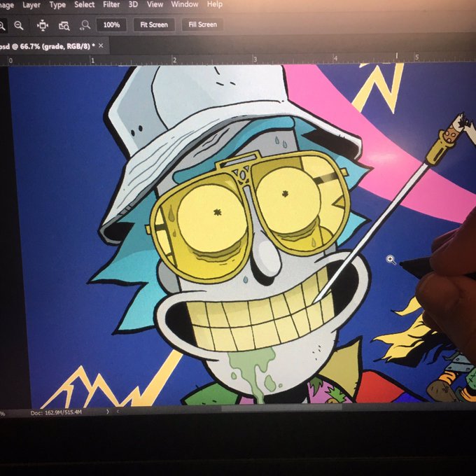Open the Window menu
Image resolution: width=476 pixels, height=476 pixels.
click(185, 4)
